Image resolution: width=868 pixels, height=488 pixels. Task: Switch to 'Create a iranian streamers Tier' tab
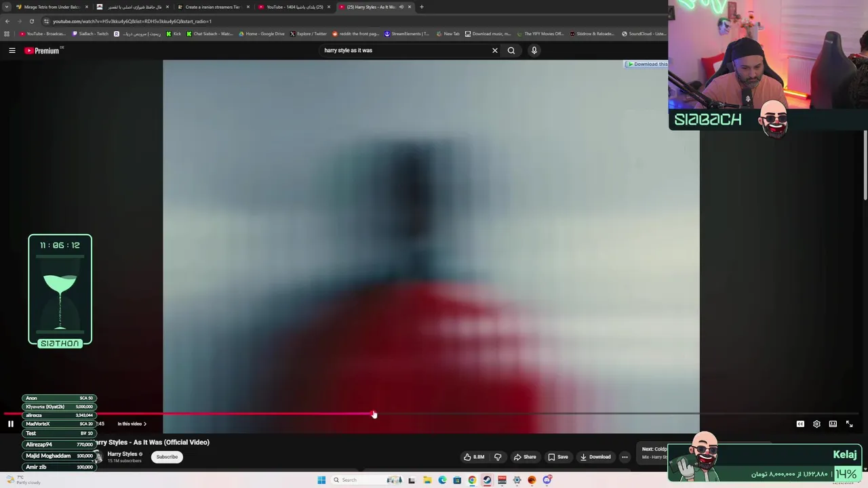click(212, 7)
